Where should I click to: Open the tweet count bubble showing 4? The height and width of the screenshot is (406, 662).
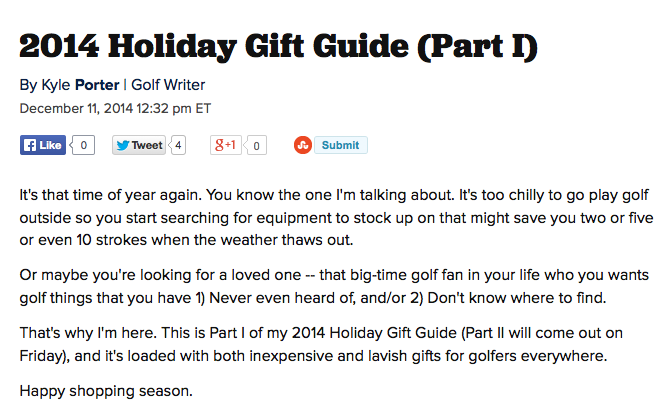click(x=178, y=145)
